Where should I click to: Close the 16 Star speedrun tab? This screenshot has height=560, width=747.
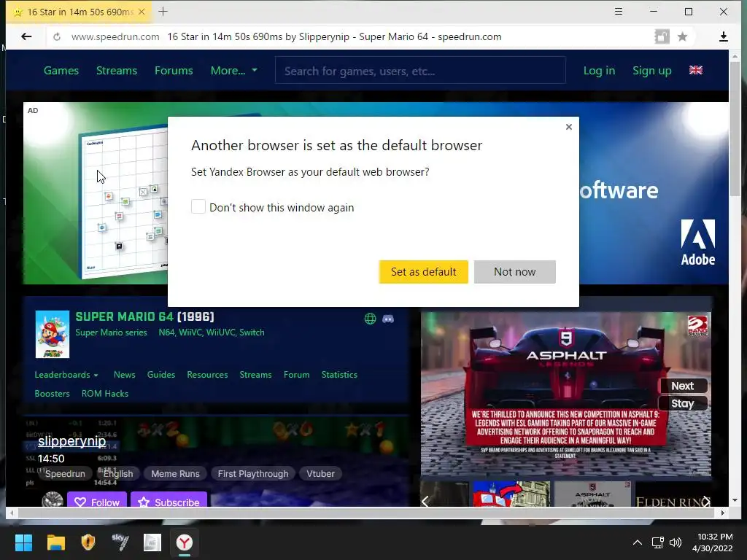(142, 12)
